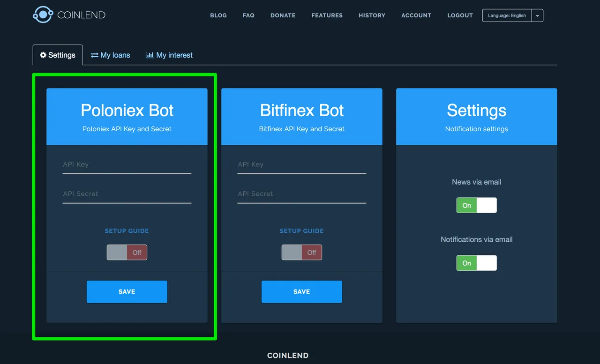The width and height of the screenshot is (600, 364).
Task: Click the Language: English selector
Action: click(x=507, y=15)
